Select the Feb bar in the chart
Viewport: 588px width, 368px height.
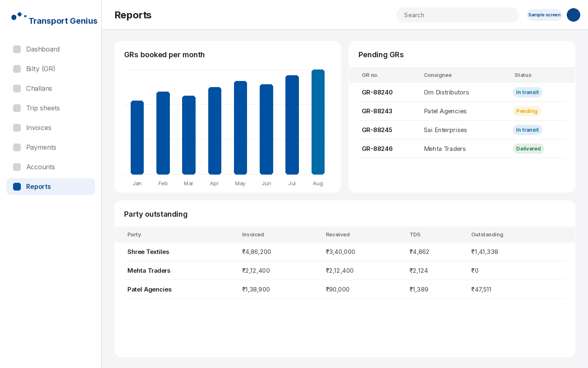click(x=163, y=133)
